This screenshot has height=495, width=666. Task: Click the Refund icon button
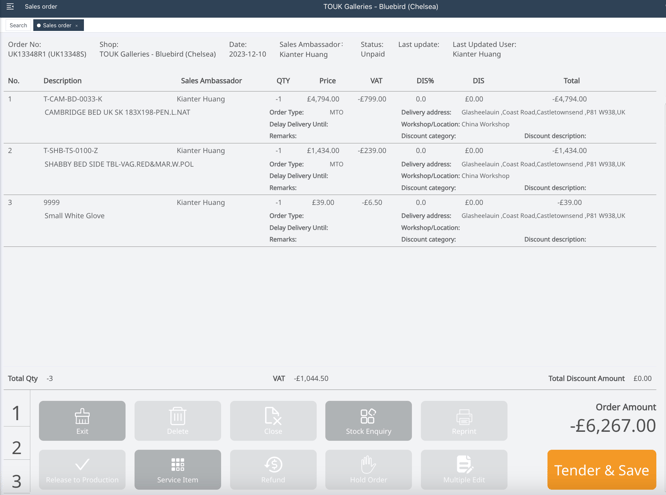[273, 469]
